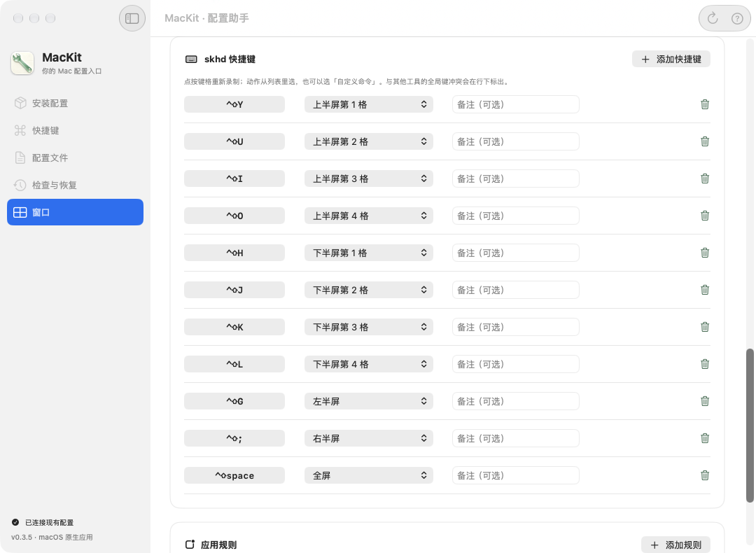Delete the ^⇧L shortcut row
The image size is (756, 553).
[705, 364]
